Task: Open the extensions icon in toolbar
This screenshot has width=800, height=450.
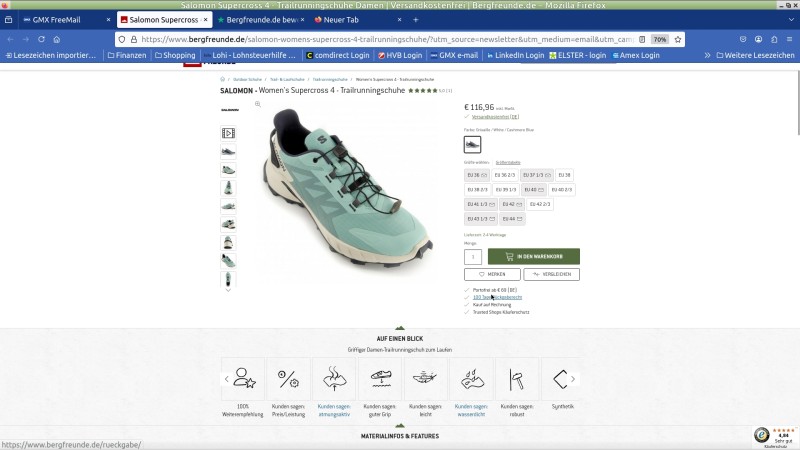Action: (774, 39)
